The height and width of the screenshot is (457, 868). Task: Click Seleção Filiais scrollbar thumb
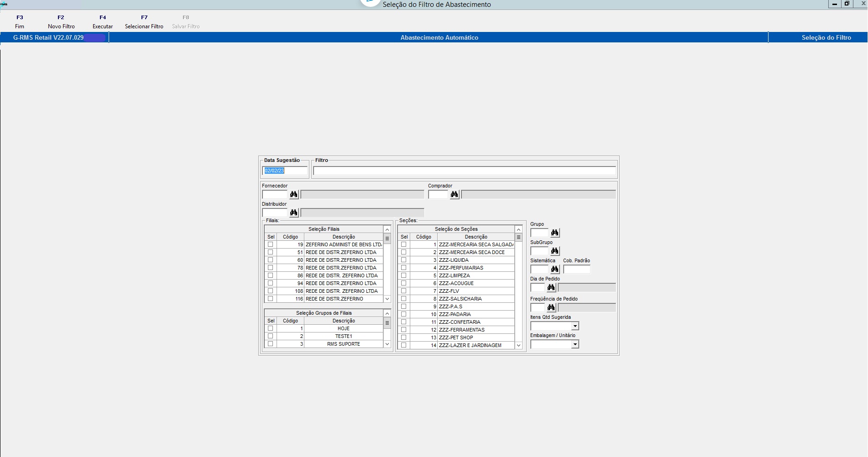pos(387,239)
